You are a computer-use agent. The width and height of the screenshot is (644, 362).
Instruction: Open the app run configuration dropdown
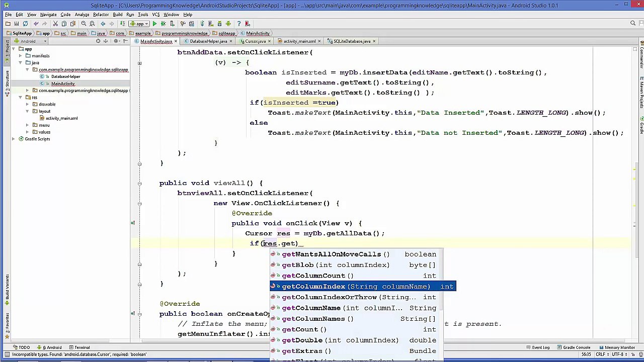point(140,24)
